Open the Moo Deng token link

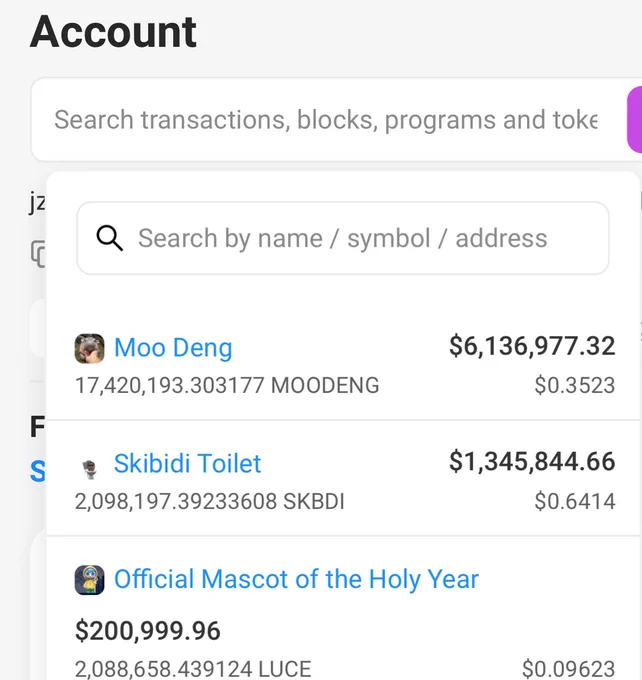pyautogui.click(x=173, y=348)
